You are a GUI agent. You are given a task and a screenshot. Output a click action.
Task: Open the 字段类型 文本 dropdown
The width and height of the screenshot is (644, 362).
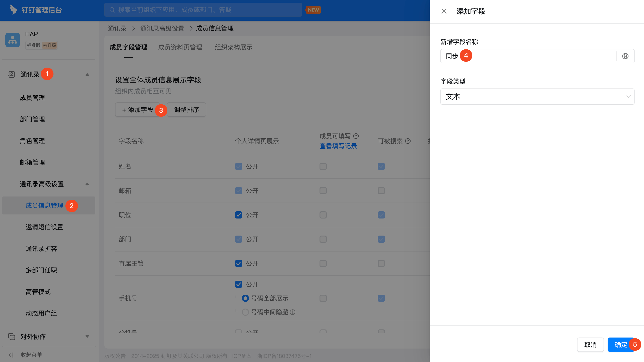coord(537,96)
